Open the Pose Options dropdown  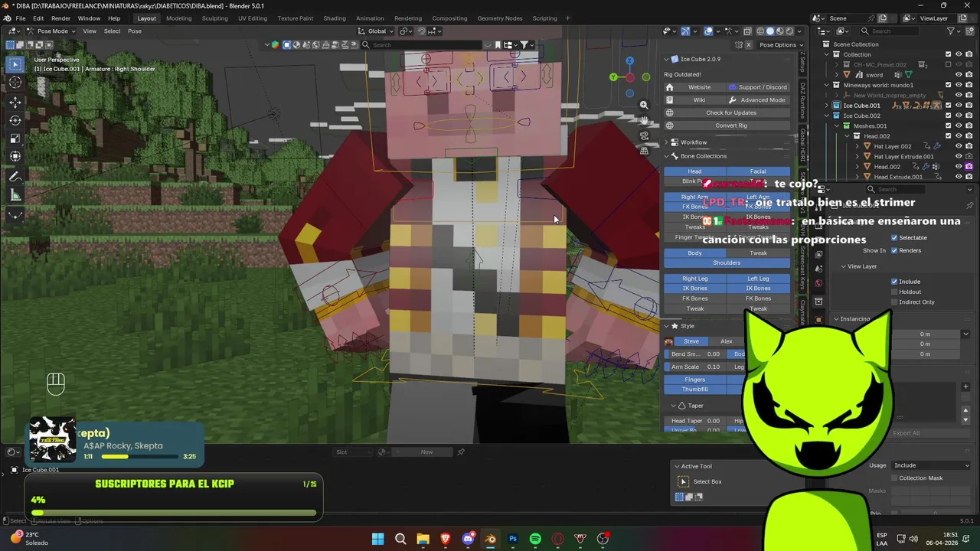click(779, 44)
